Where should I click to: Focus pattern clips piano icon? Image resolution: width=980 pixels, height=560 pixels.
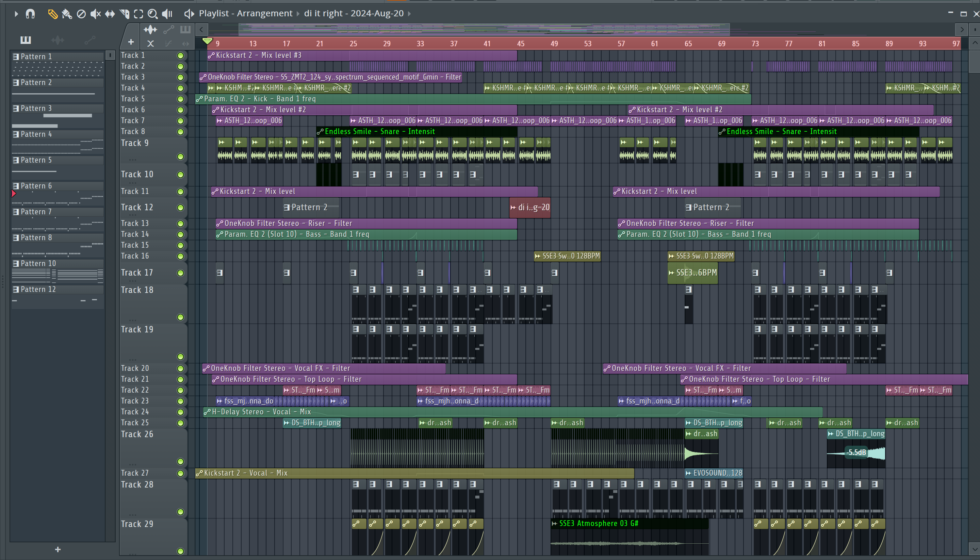coord(185,29)
